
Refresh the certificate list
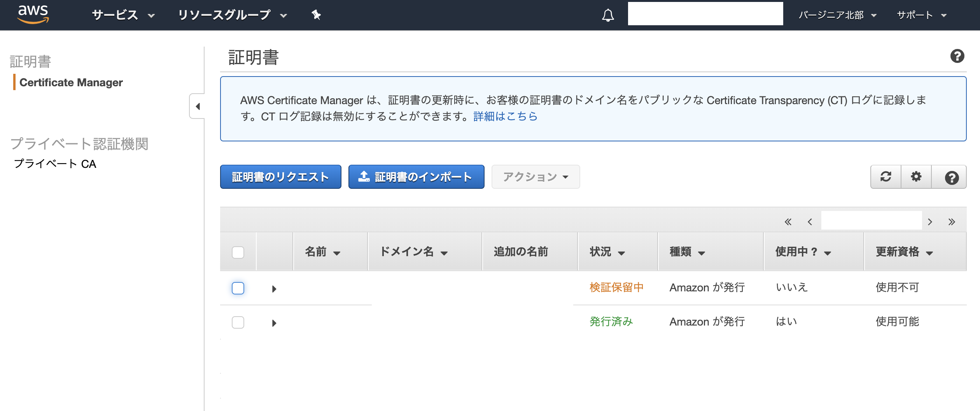coord(885,177)
